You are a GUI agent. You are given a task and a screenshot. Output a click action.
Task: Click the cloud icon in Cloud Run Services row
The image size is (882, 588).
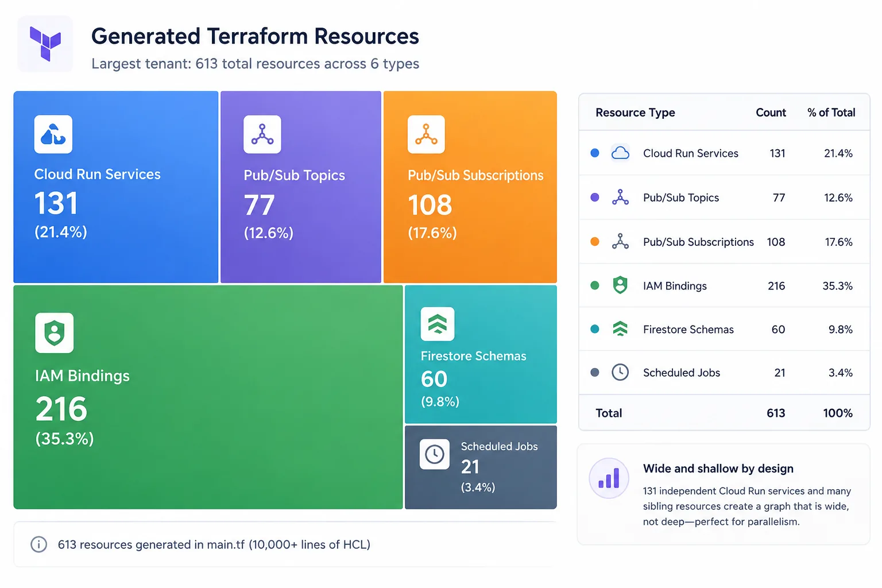click(x=620, y=153)
